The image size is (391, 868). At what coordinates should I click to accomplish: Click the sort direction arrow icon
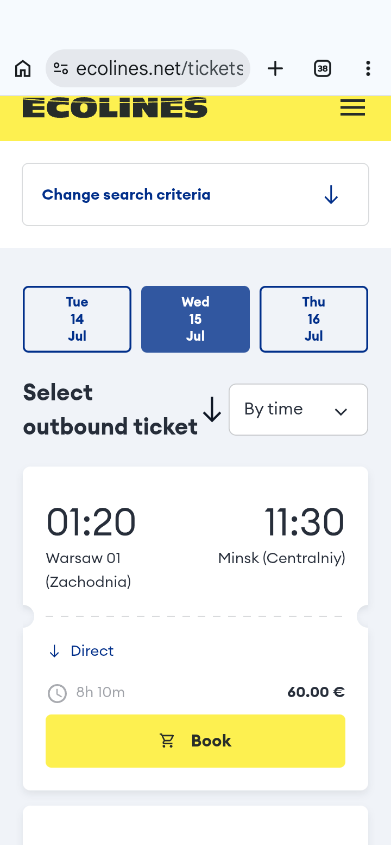(212, 410)
